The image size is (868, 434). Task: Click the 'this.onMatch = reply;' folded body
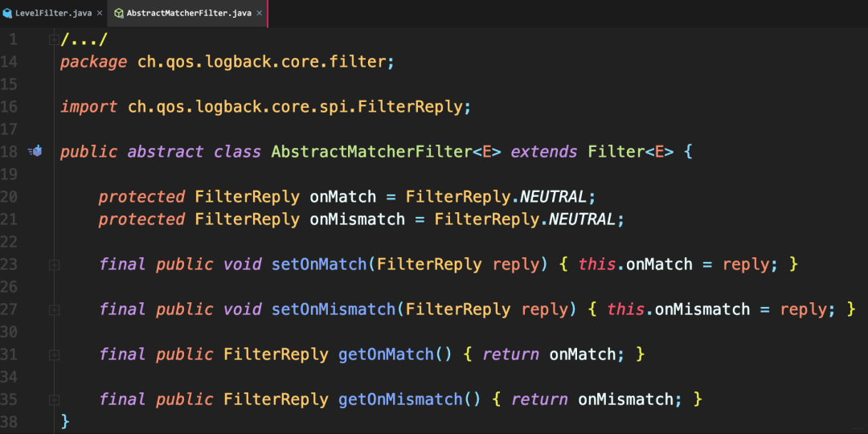tap(678, 264)
